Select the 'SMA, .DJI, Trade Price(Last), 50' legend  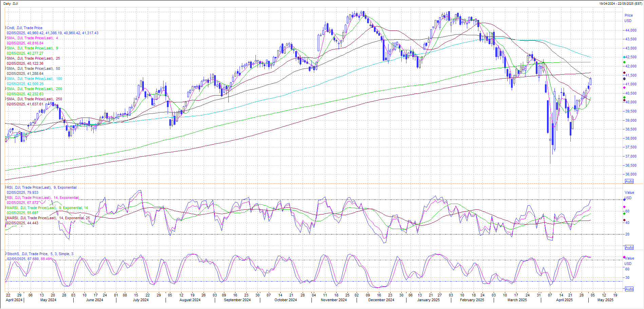tap(33, 68)
